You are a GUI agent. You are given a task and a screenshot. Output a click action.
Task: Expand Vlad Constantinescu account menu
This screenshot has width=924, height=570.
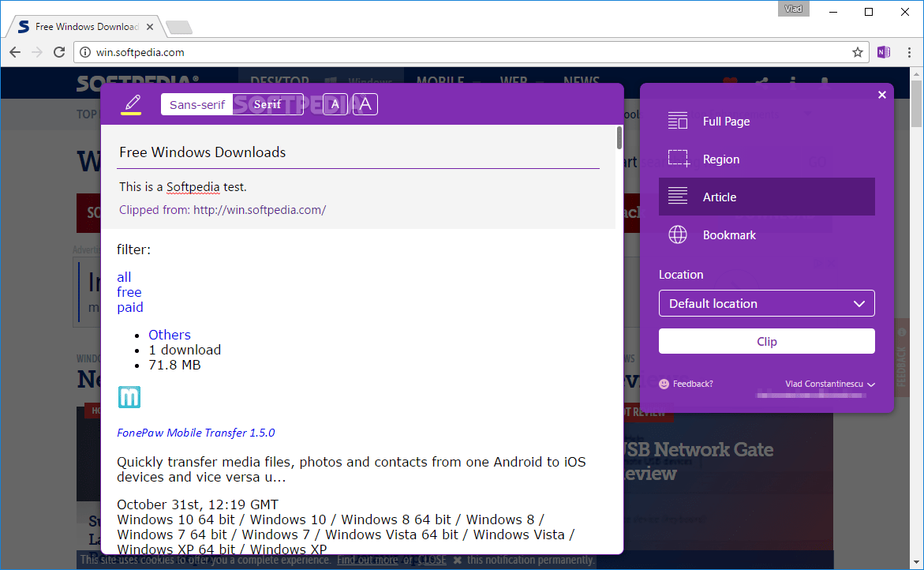click(x=830, y=384)
